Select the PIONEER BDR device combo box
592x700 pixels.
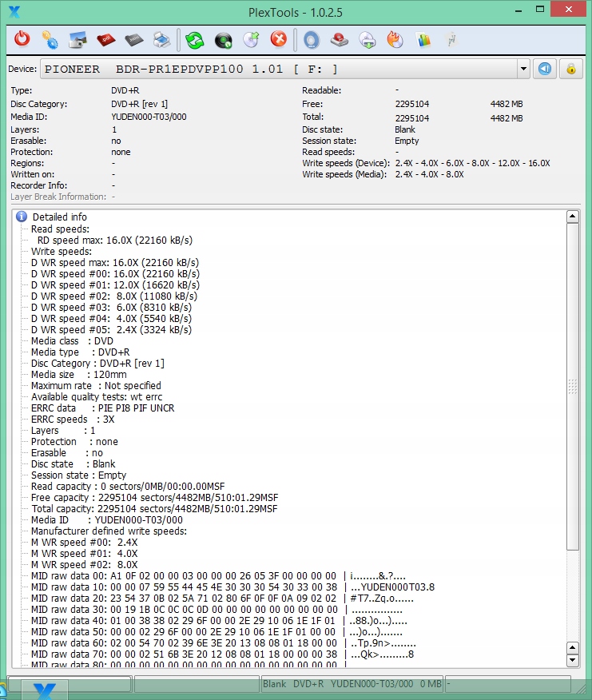tap(285, 70)
